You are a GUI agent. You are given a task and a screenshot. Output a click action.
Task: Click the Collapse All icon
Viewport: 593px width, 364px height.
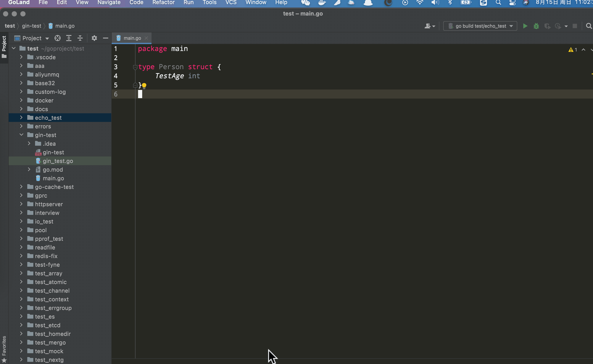80,38
